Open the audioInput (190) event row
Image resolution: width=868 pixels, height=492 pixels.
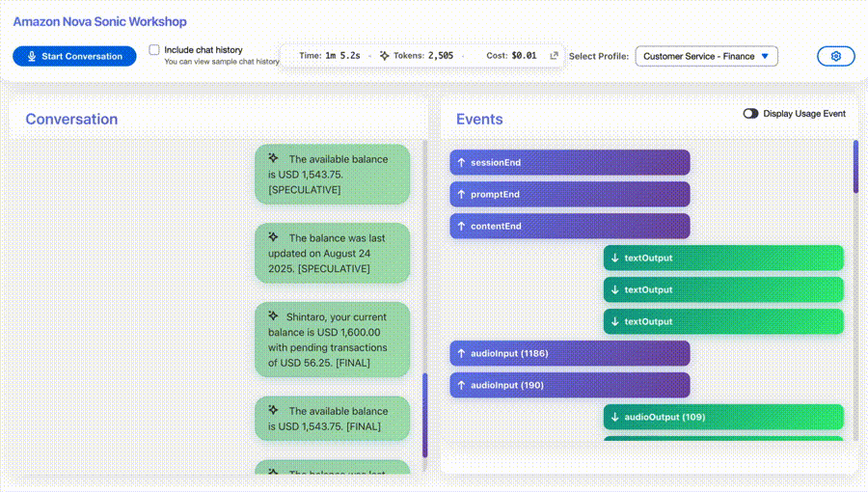pyautogui.click(x=570, y=385)
